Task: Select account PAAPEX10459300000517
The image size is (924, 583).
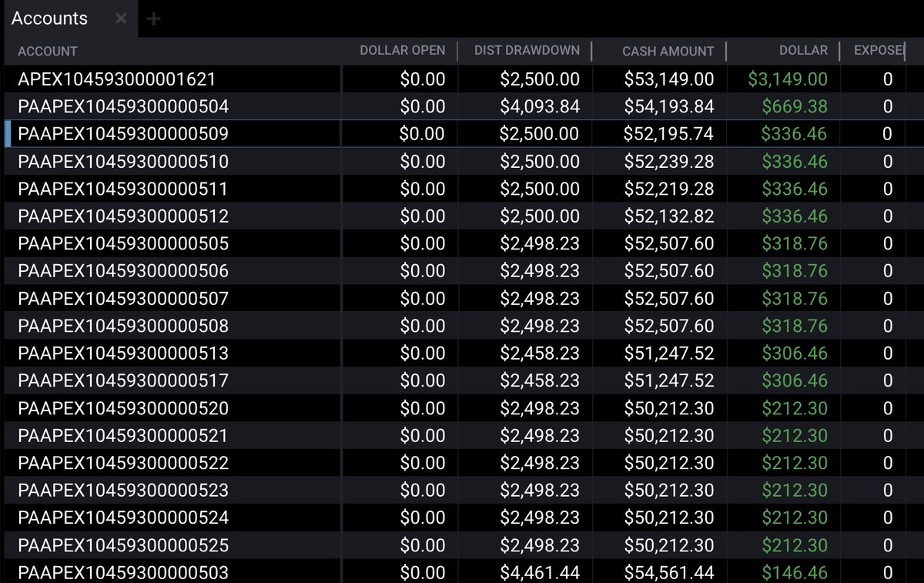Action: click(123, 380)
